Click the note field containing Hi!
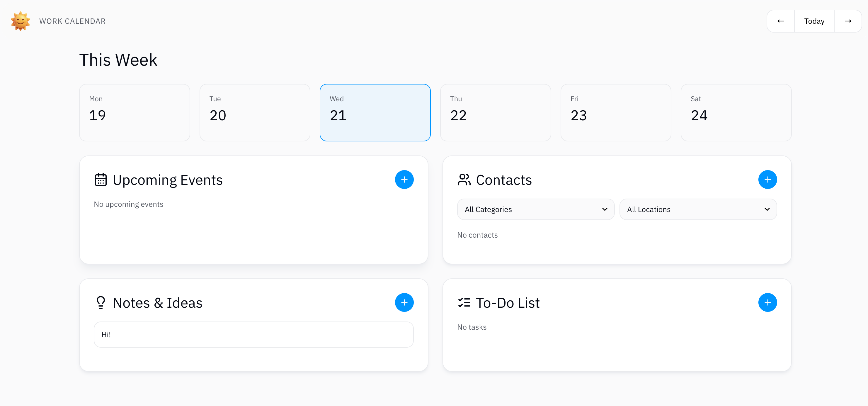The height and width of the screenshot is (406, 868). tap(253, 334)
